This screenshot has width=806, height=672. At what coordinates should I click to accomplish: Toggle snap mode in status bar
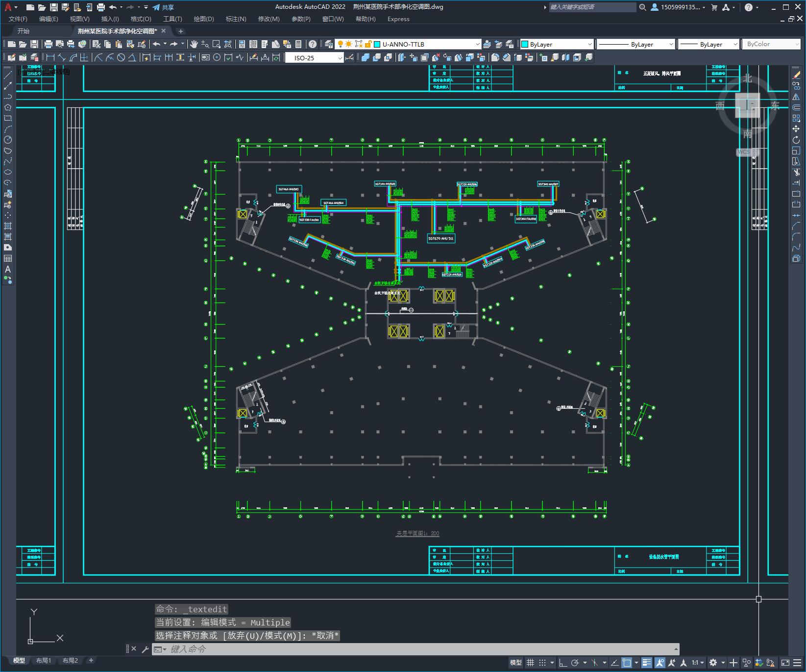542,663
